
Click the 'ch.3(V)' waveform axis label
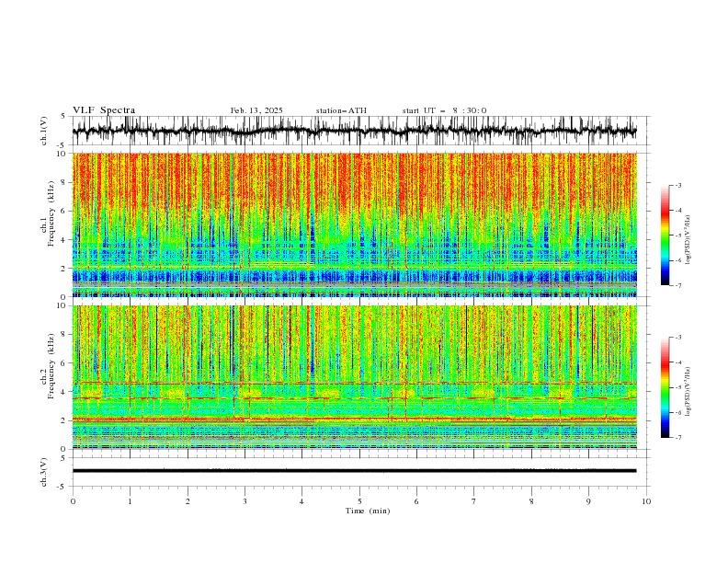[x=44, y=472]
